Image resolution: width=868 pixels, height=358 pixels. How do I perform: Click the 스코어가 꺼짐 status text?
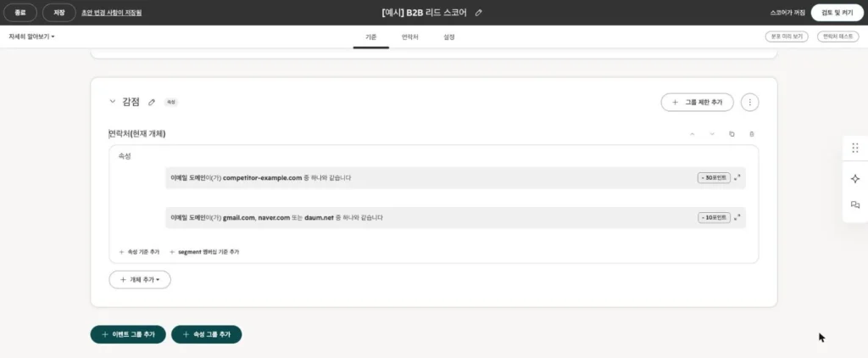tap(787, 13)
